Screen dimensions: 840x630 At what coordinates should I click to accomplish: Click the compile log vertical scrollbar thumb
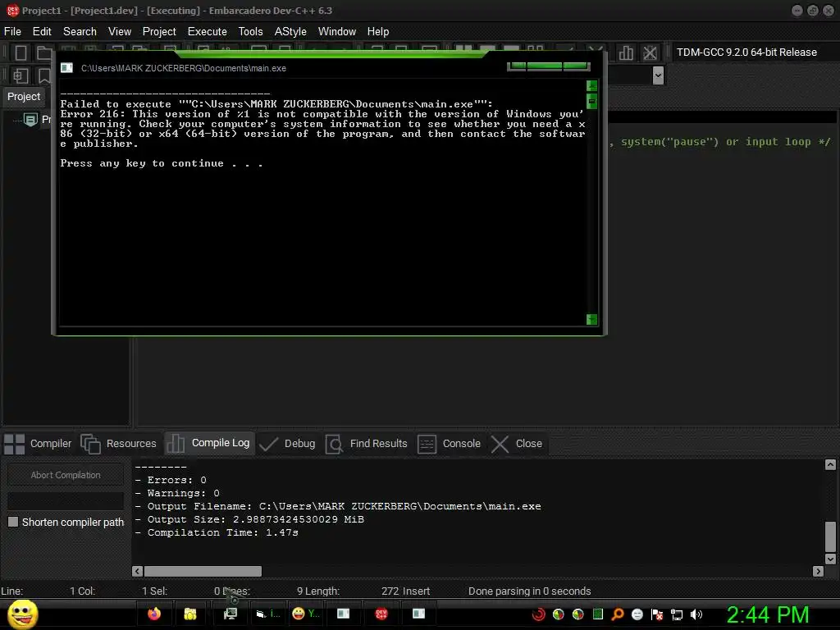coord(830,536)
